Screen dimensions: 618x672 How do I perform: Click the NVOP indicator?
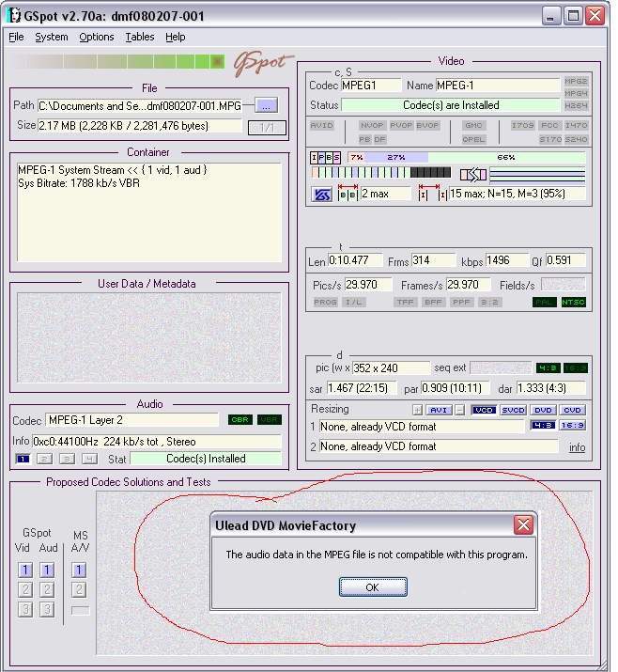pos(372,126)
